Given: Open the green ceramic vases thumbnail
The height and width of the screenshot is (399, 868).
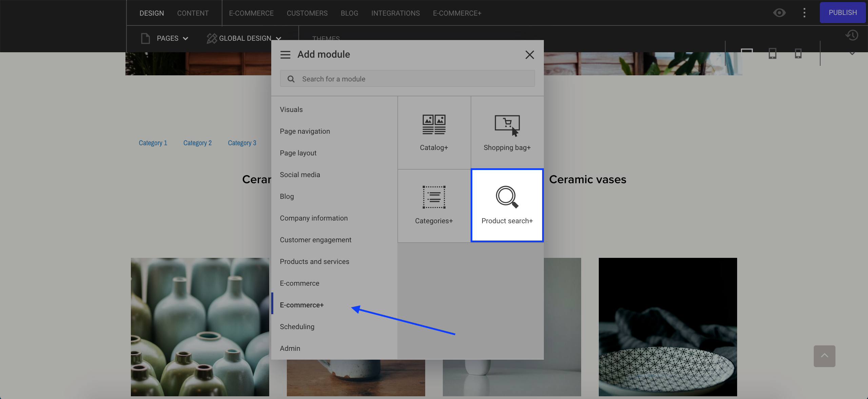Looking at the screenshot, I should tap(200, 327).
